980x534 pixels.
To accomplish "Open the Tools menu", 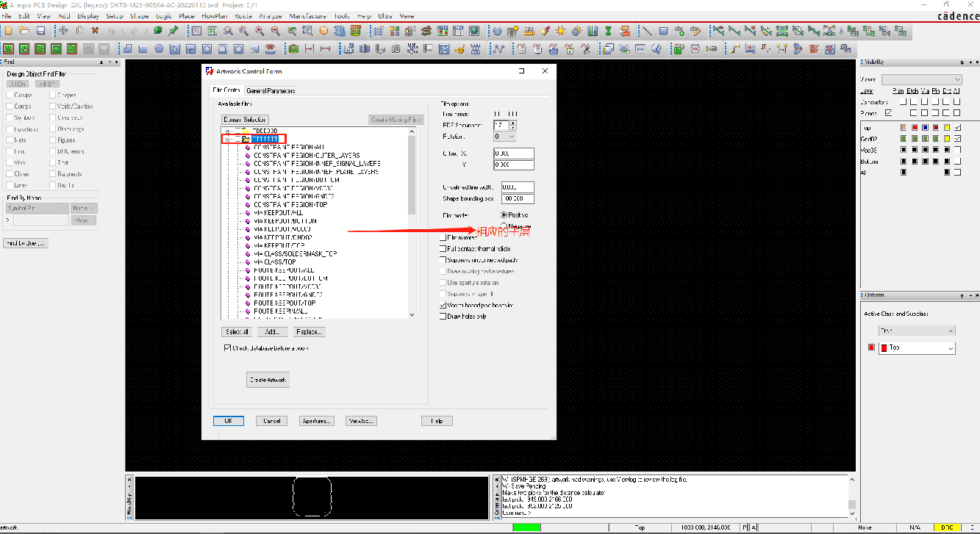I will (342, 15).
